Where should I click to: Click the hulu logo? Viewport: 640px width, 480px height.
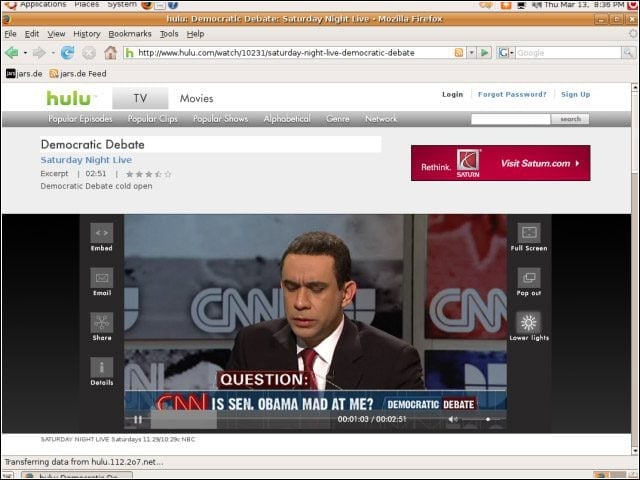point(70,98)
